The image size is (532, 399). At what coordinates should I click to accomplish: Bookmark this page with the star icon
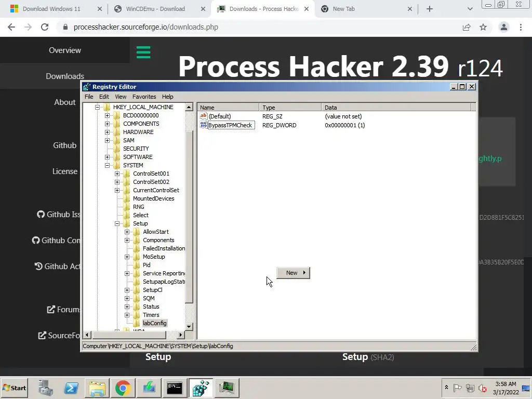[483, 27]
